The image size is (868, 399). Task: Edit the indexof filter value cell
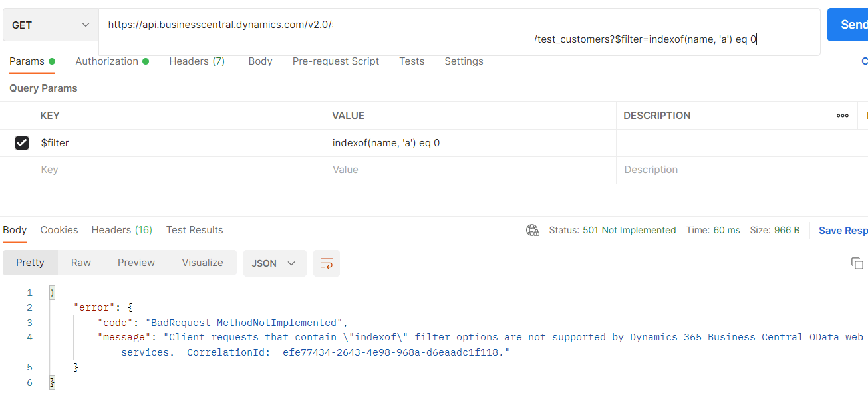(x=470, y=143)
